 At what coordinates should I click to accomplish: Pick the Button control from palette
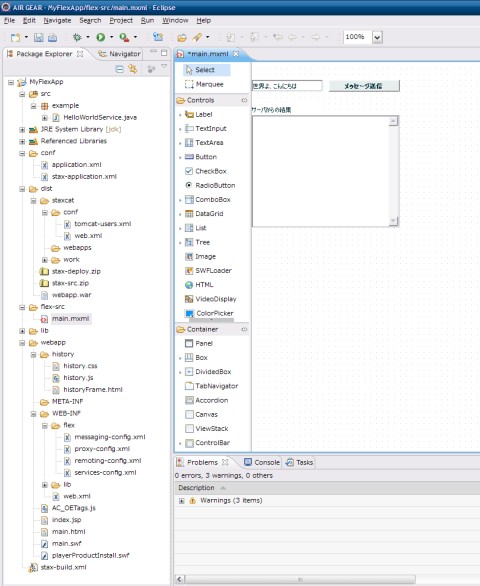(201, 157)
